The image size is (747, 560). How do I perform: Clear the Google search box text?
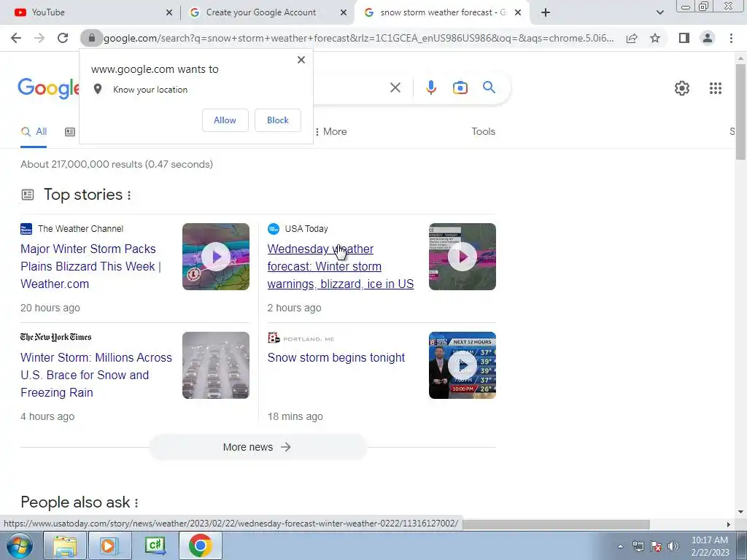point(395,87)
